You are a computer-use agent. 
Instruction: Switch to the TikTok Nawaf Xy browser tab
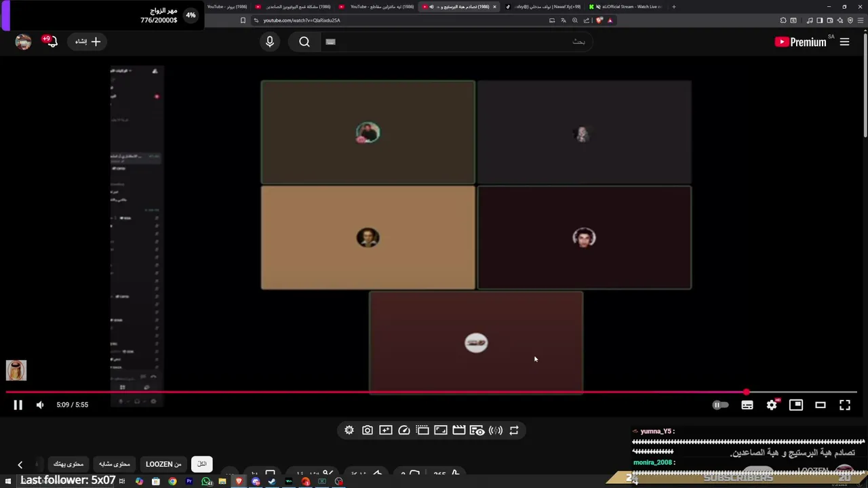[542, 7]
